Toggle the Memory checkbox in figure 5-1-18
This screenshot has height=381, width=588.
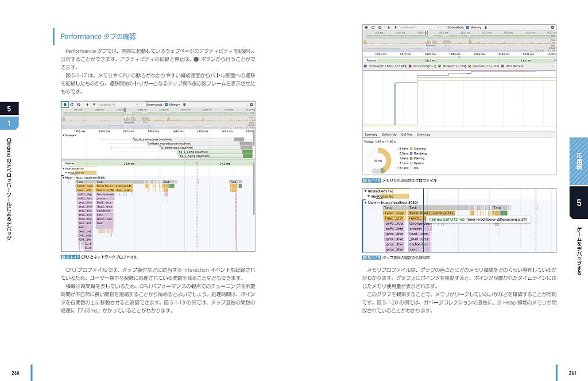tap(467, 28)
